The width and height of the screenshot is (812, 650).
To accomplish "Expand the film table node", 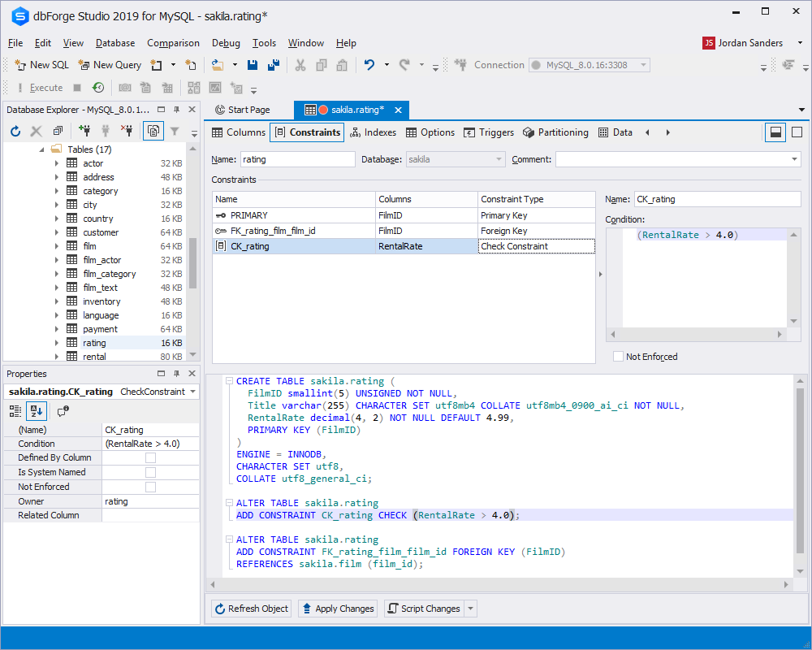I will coord(56,246).
